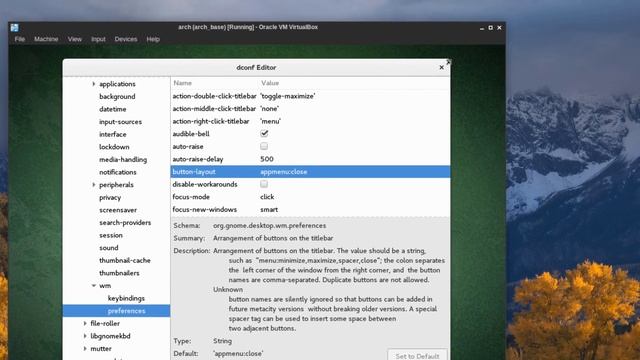
Task: Expand the applications tree node
Action: [x=93, y=84]
